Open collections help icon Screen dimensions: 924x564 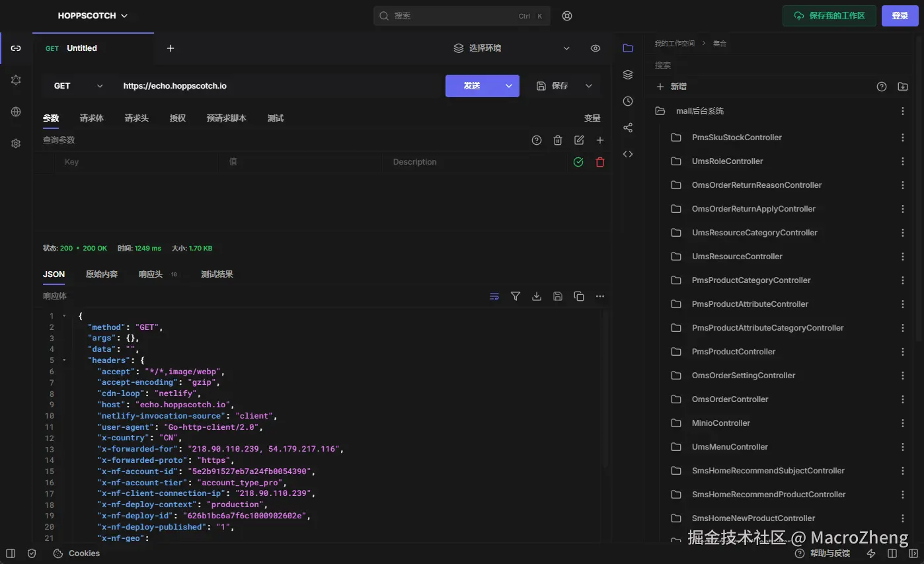point(881,87)
